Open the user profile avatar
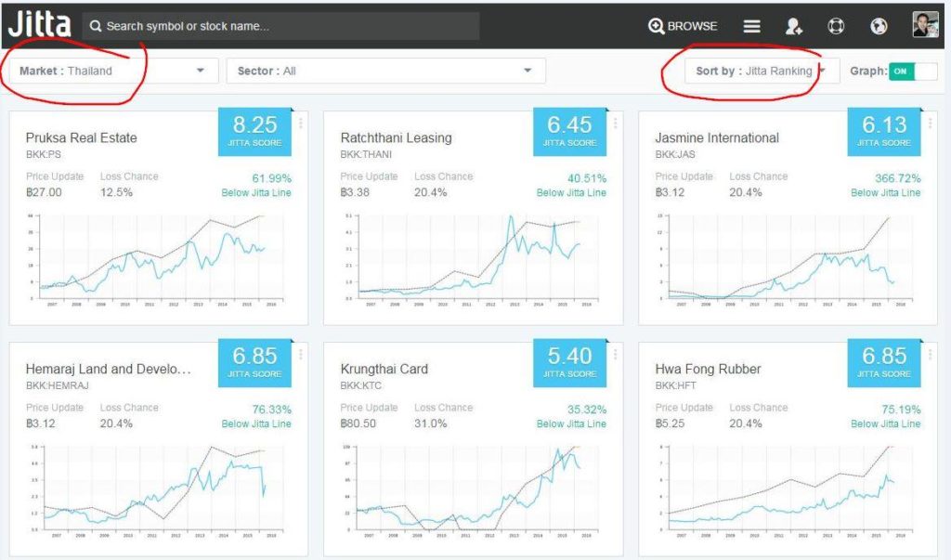This screenshot has height=560, width=951. point(926,25)
